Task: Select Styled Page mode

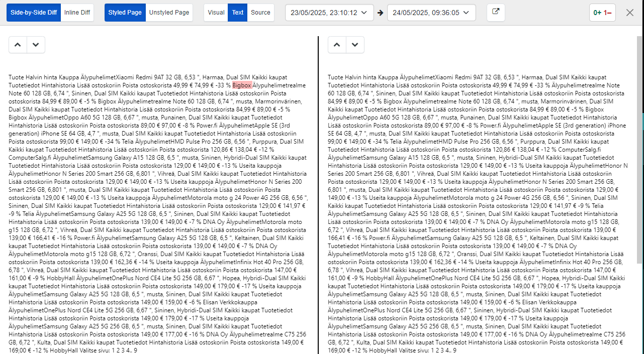Action: click(125, 13)
